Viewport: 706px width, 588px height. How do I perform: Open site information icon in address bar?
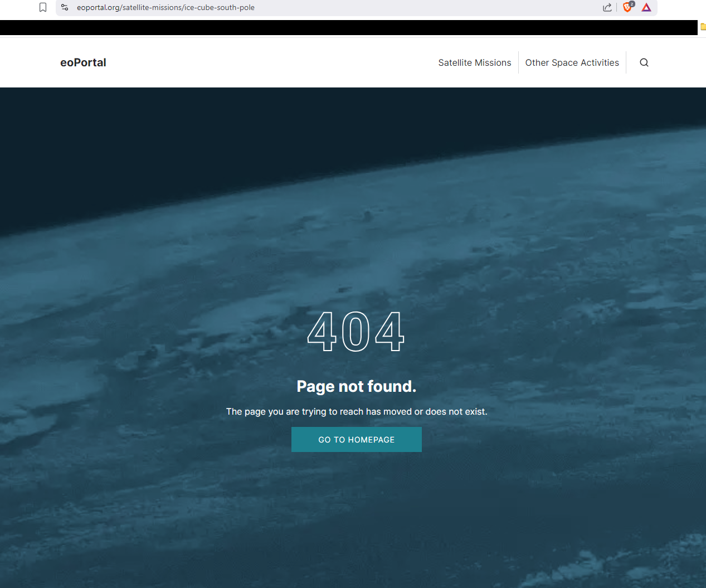click(65, 7)
